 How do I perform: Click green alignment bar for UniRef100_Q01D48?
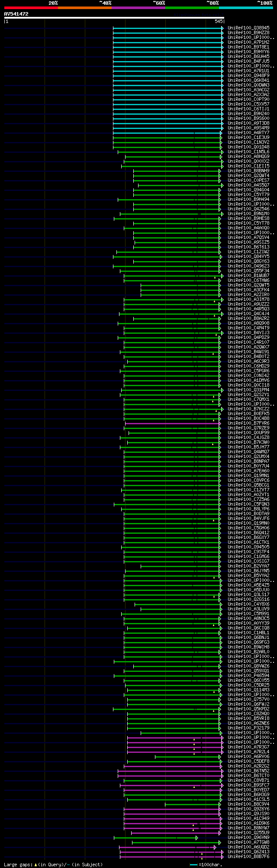pyautogui.click(x=167, y=147)
